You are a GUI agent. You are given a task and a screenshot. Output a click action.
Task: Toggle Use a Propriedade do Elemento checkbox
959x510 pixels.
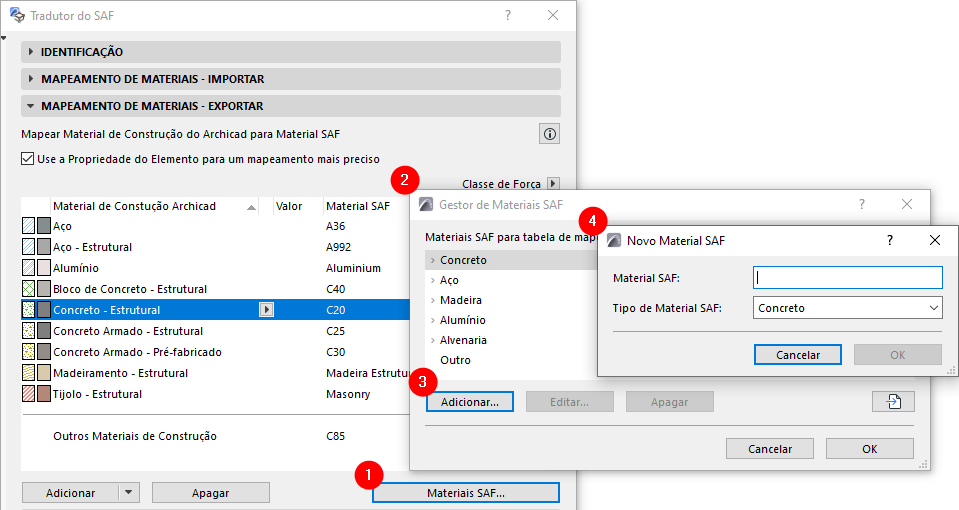(x=28, y=159)
